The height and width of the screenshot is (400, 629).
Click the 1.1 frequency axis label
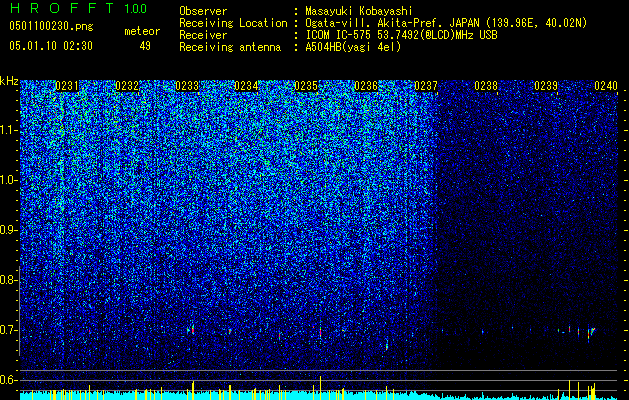[8, 131]
